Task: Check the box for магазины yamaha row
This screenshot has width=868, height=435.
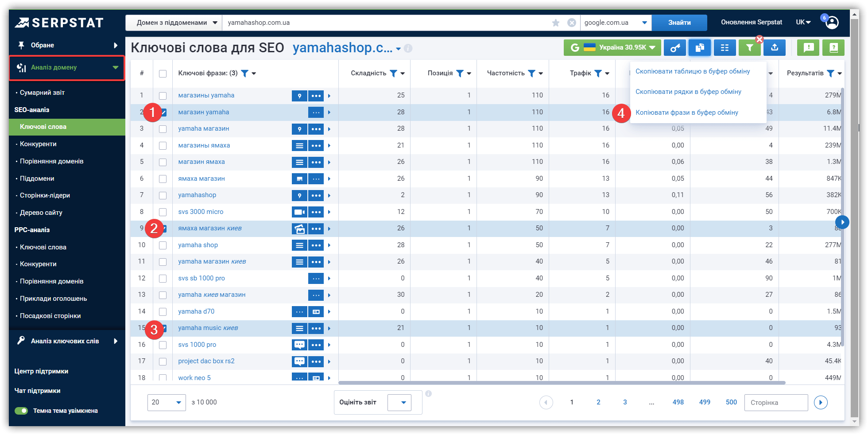Action: [x=163, y=96]
